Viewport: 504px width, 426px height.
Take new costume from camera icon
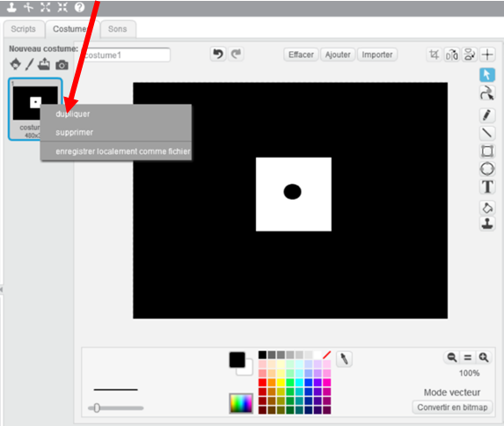62,65
